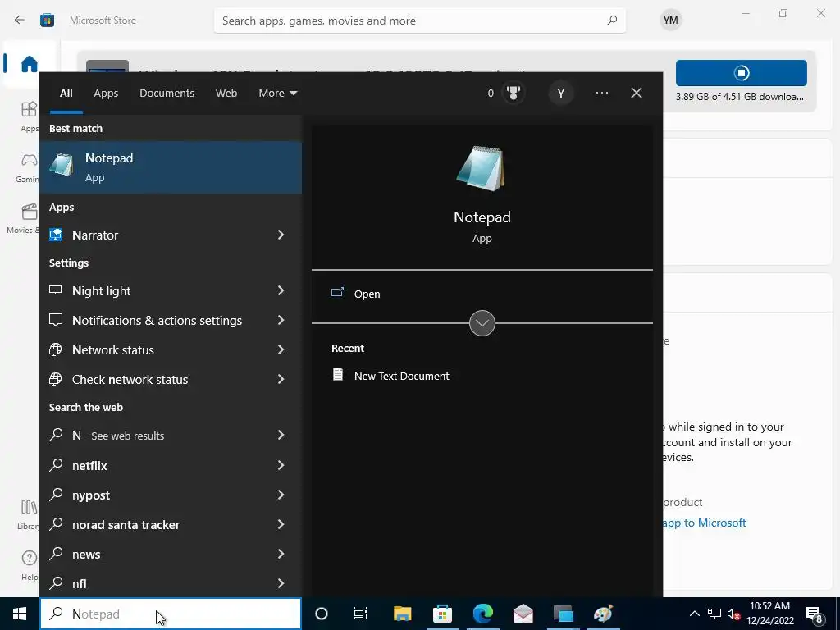This screenshot has height=630, width=840.
Task: Click the taskbar search box with Notepad
Action: click(x=171, y=614)
